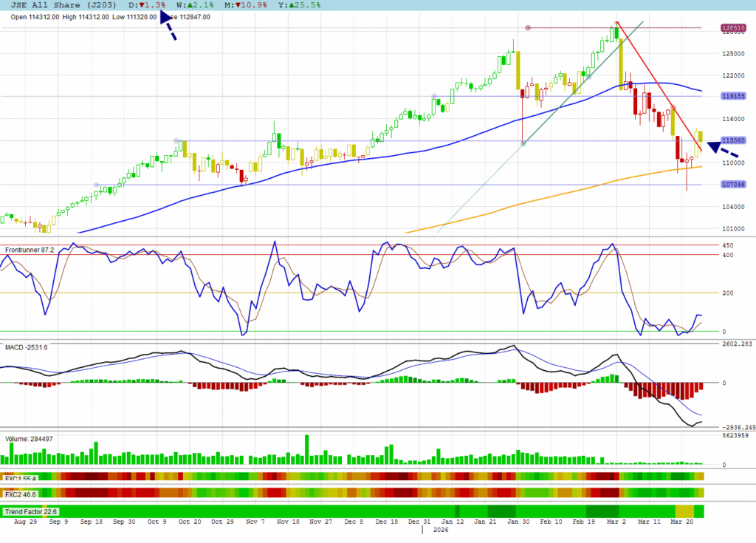Click the red 128510 price label
The width and height of the screenshot is (756, 543).
pyautogui.click(x=732, y=28)
